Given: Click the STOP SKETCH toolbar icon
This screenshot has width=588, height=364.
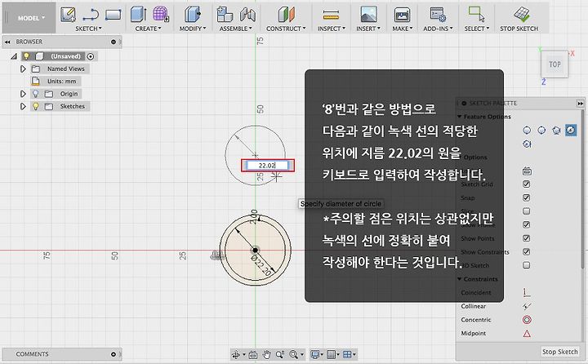Looking at the screenshot, I should (x=521, y=15).
